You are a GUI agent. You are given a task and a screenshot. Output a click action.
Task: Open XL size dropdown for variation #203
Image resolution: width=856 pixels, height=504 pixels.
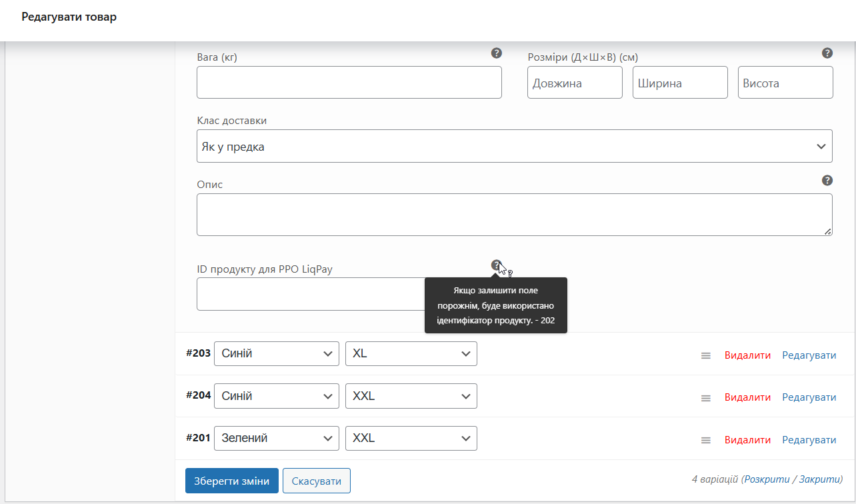click(x=411, y=353)
